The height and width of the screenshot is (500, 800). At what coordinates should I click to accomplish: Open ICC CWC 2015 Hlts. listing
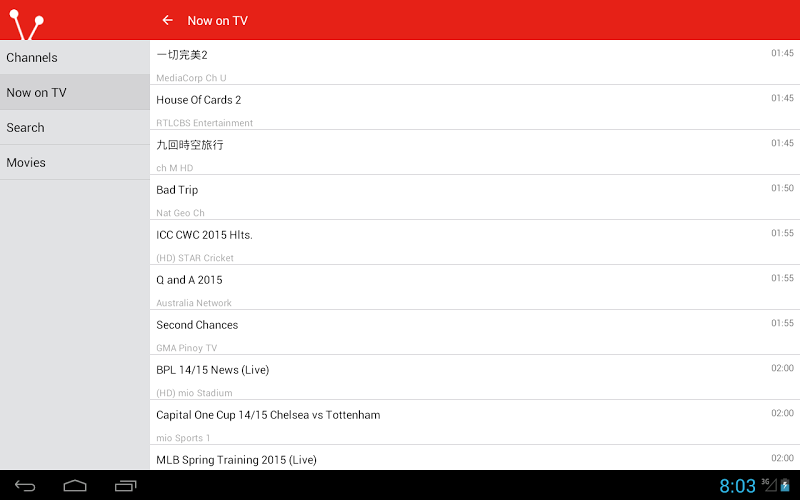coord(475,242)
